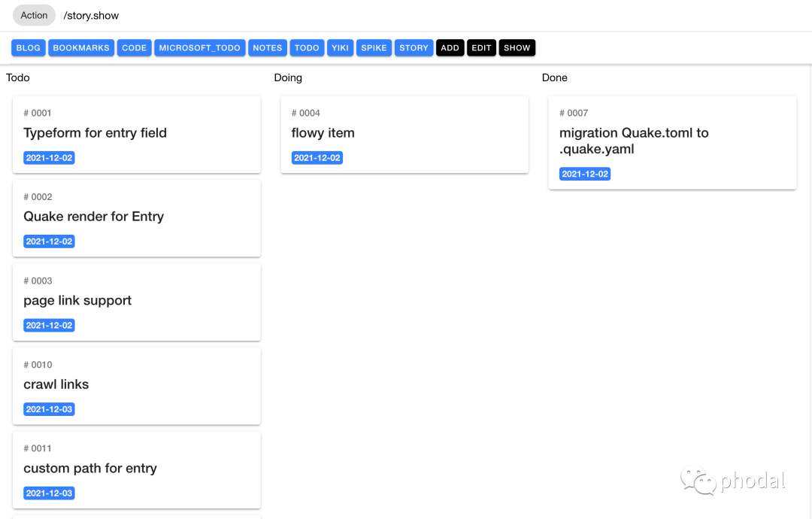The height and width of the screenshot is (519, 812).
Task: Open the NOTES entry type
Action: (267, 48)
